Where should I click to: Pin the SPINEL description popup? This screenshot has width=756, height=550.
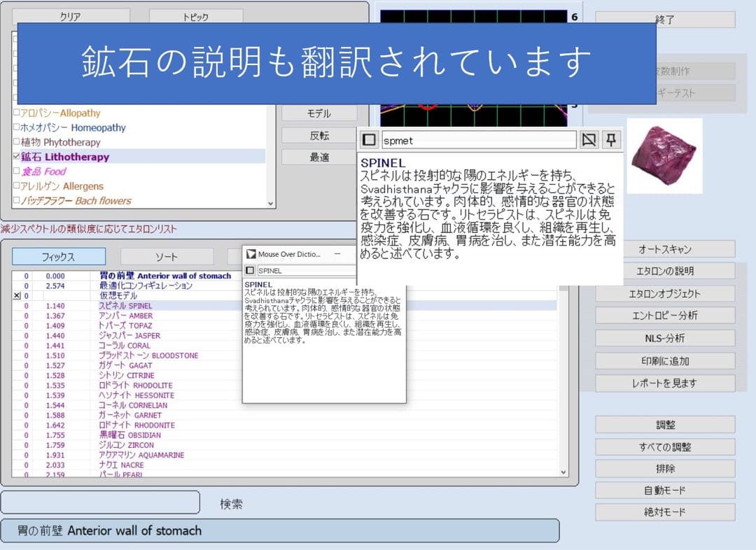611,139
